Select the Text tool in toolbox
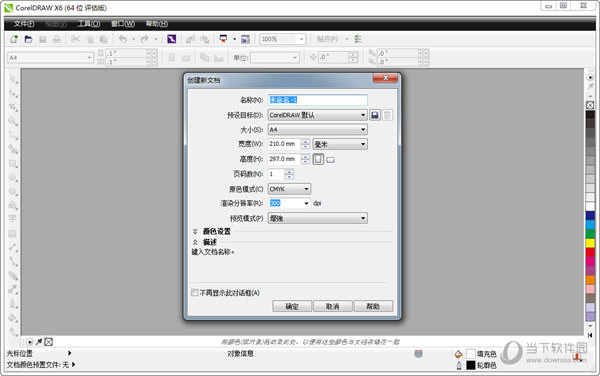The height and width of the screenshot is (376, 600). tap(13, 218)
